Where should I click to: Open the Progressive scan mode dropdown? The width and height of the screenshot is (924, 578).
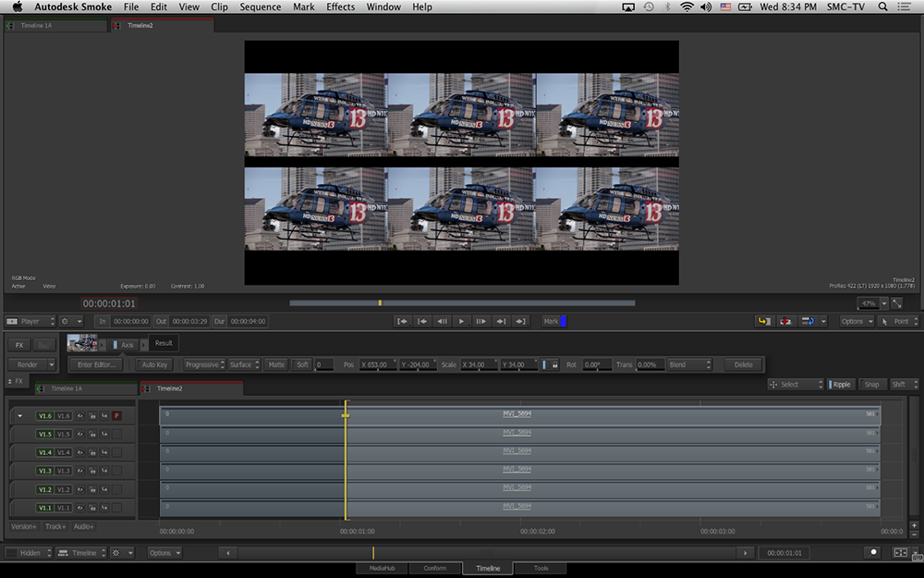pos(202,365)
